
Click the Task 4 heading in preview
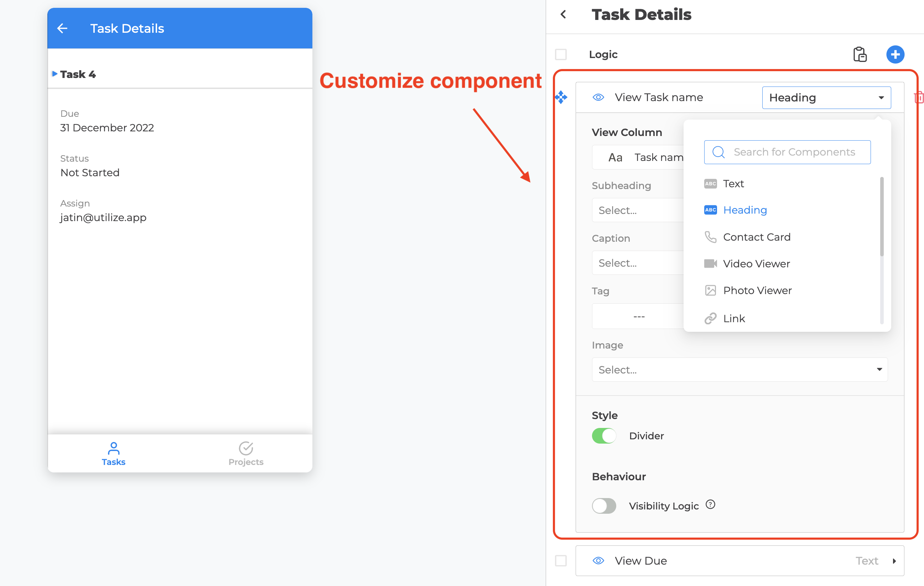pos(78,74)
